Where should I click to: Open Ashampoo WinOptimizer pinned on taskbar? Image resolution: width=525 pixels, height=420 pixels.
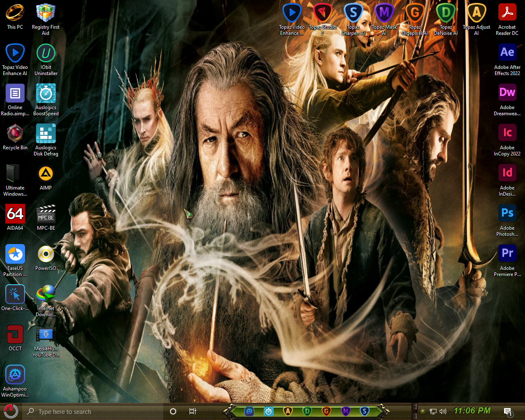(249, 411)
